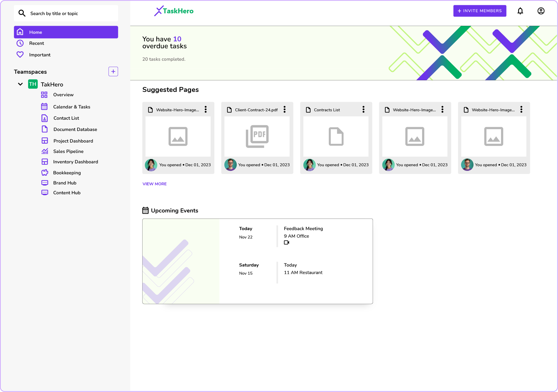Expand the TakHero teamspace
This screenshot has width=558, height=392.
[x=20, y=84]
